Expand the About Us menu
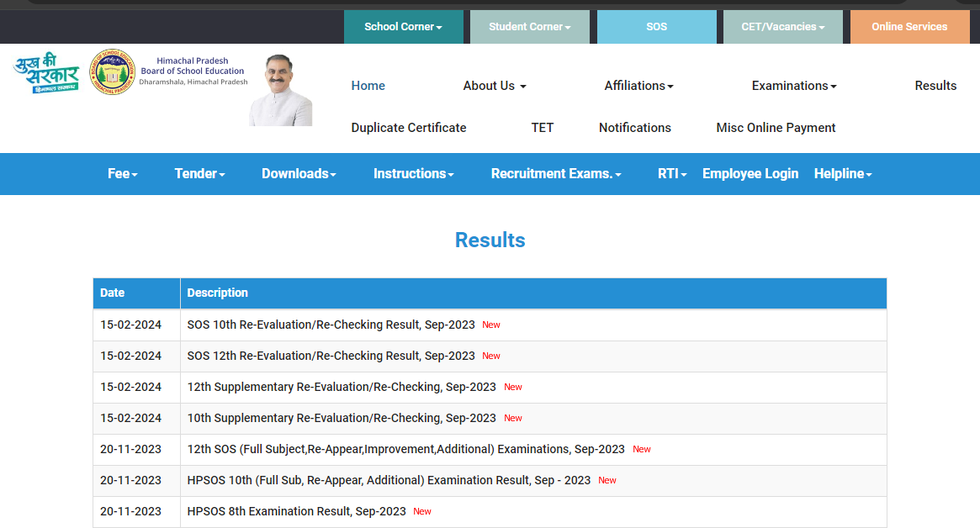This screenshot has height=528, width=980. click(495, 86)
